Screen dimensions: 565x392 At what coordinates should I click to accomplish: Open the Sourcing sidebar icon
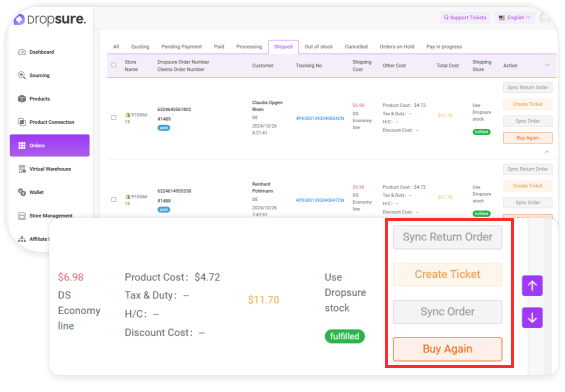[22, 75]
